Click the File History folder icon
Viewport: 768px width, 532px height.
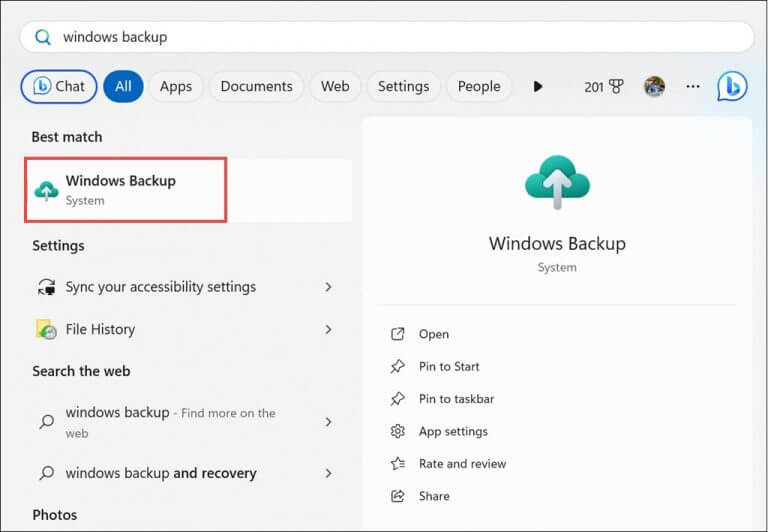click(47, 329)
